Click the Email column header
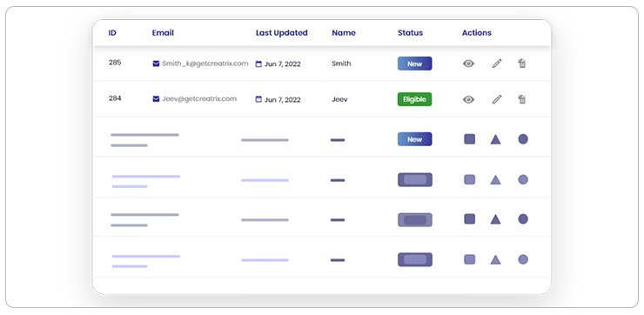644x315 pixels. coord(163,33)
